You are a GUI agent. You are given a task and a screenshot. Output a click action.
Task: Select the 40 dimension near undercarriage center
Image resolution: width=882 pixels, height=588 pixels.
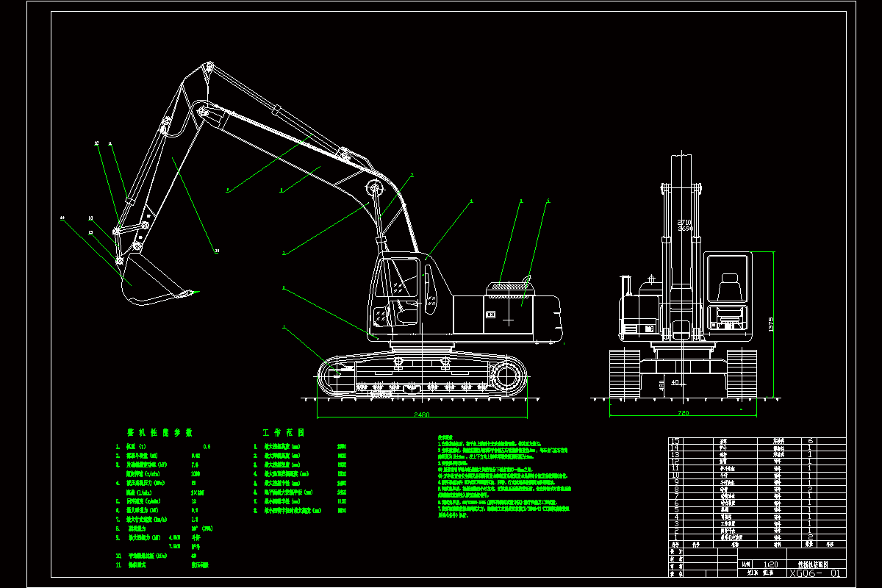tap(676, 382)
